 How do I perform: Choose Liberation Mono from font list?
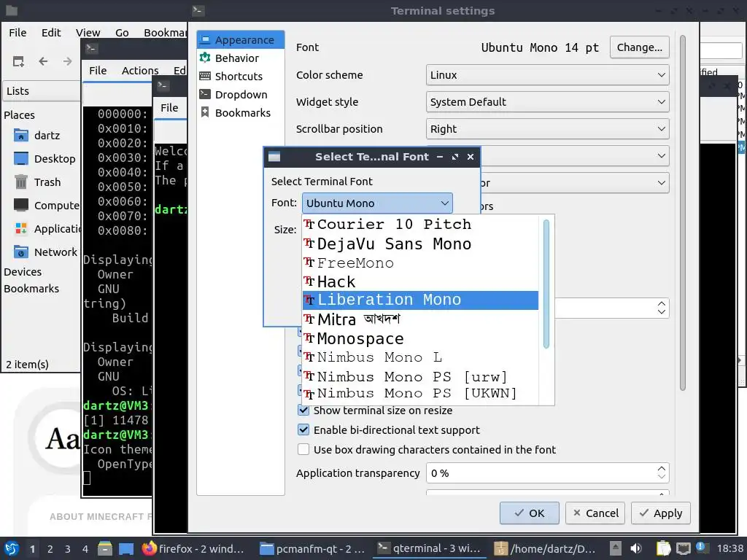pyautogui.click(x=420, y=300)
